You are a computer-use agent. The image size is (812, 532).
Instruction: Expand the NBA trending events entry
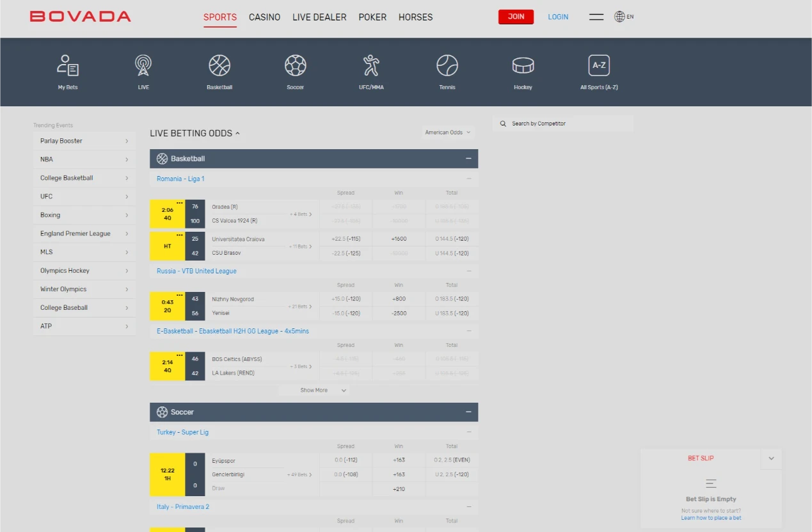[84, 159]
